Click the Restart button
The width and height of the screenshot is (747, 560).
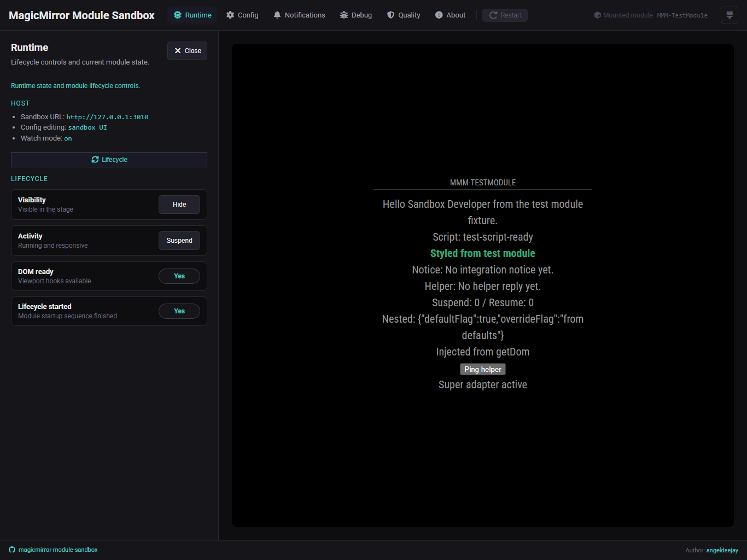pos(505,15)
